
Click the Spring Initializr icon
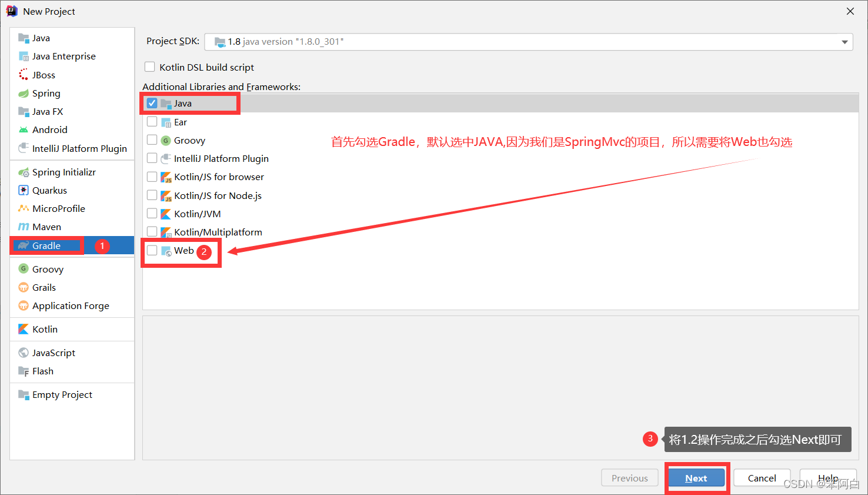(24, 172)
